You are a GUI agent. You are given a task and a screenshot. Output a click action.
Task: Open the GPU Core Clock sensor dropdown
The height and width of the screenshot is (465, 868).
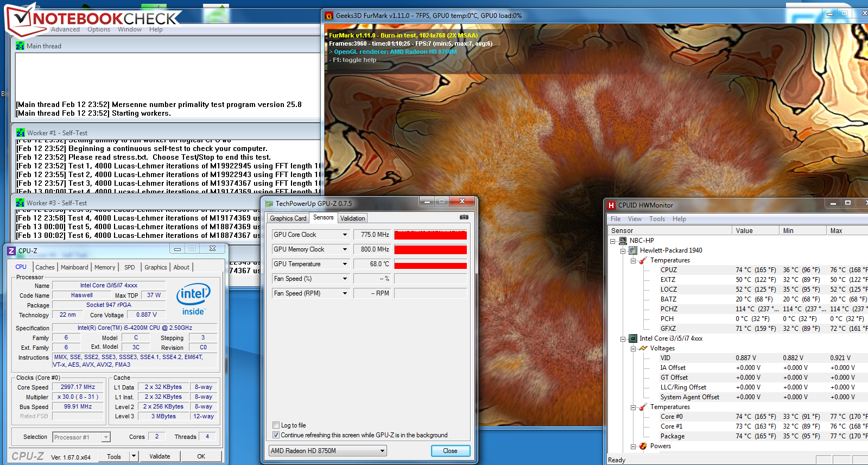pos(345,235)
